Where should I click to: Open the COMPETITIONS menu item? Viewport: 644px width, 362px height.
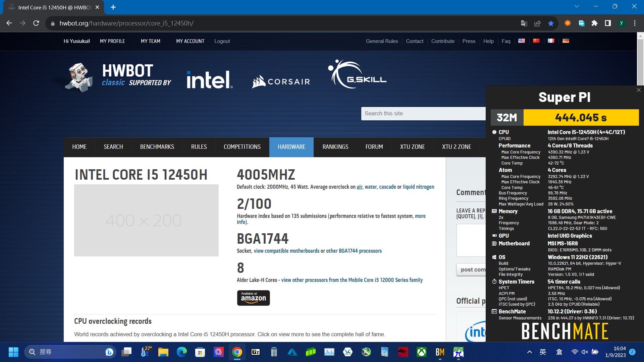coord(242,147)
